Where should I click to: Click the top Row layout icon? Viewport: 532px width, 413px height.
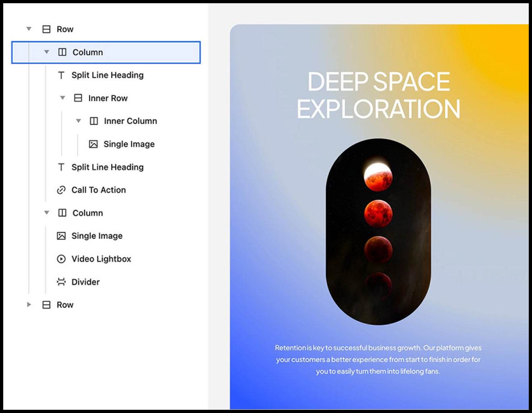tap(47, 29)
